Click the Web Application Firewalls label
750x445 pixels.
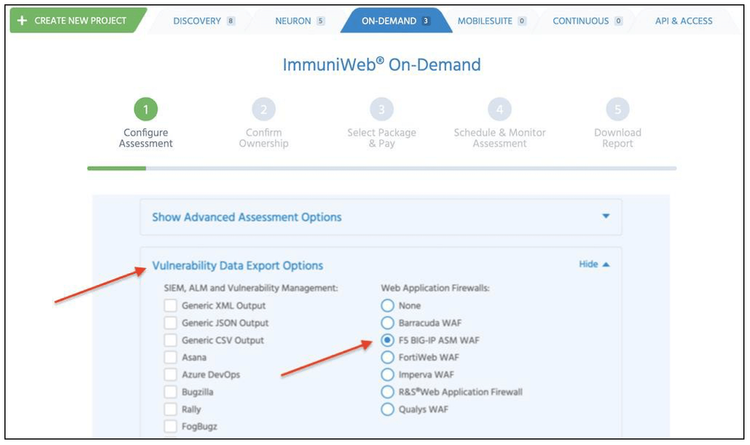[x=435, y=288]
